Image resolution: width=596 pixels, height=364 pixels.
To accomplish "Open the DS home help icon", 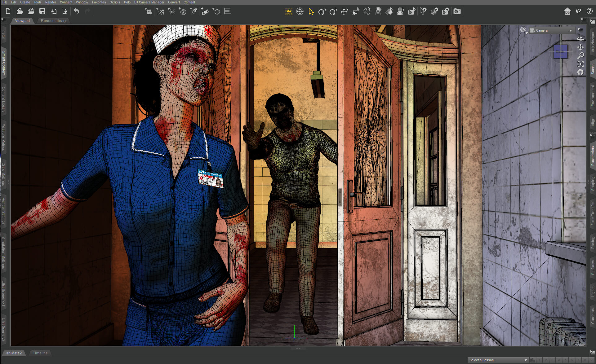I will point(567,11).
